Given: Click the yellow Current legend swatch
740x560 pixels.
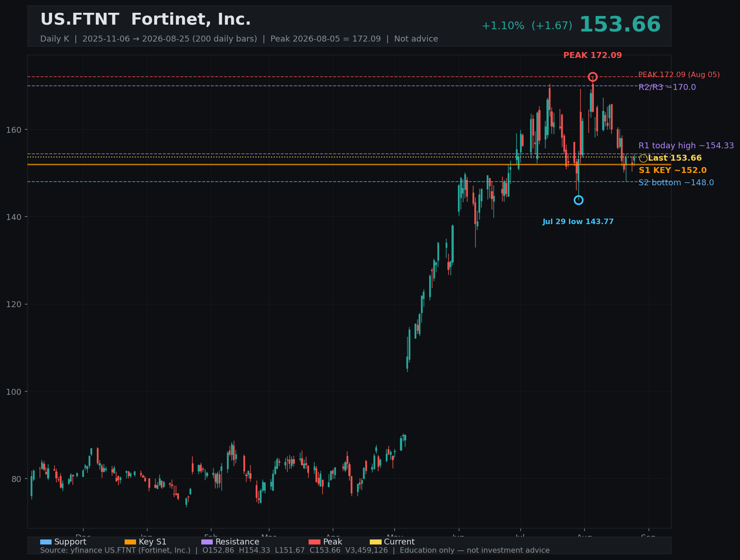Looking at the screenshot, I should 375,542.
